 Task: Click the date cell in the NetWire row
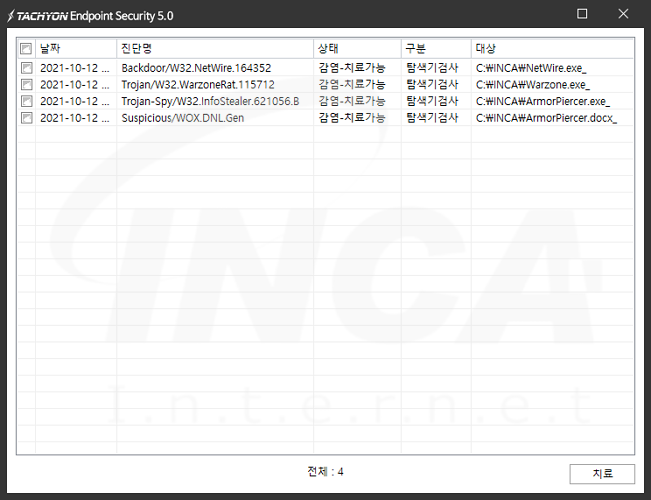pos(75,68)
